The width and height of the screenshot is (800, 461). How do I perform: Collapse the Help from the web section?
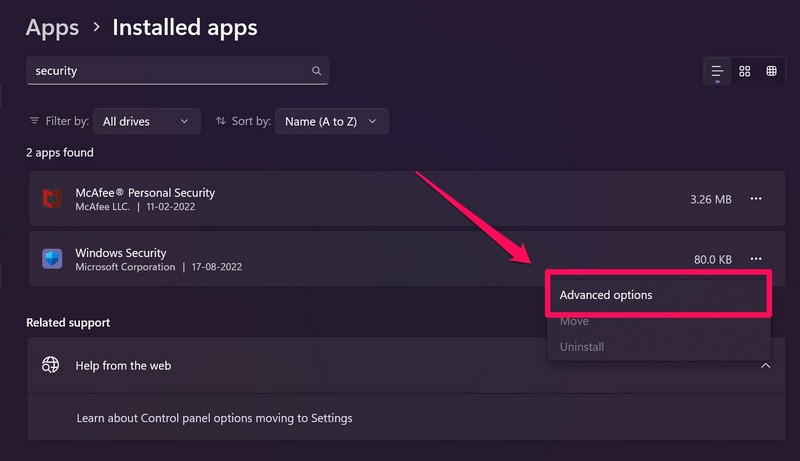tap(765, 365)
